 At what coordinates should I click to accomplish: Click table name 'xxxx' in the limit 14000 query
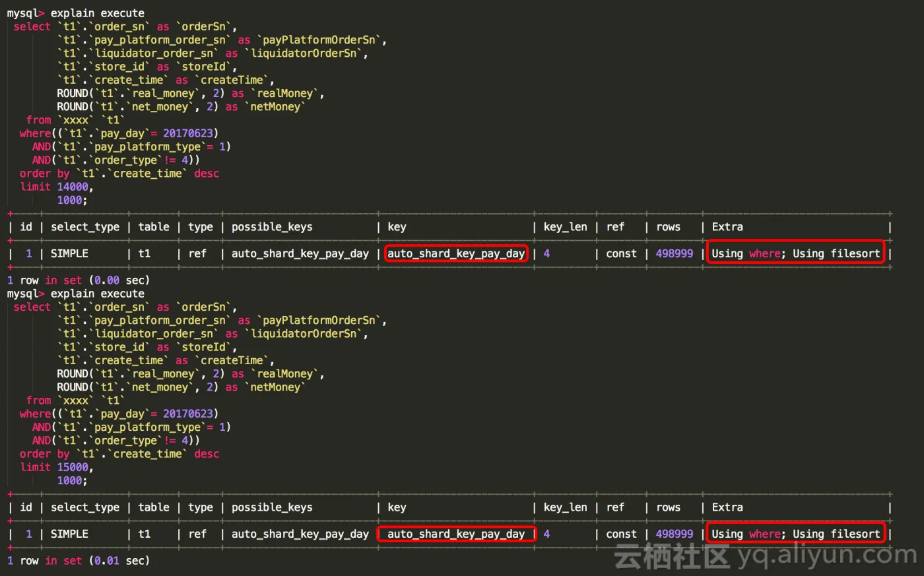click(x=75, y=120)
